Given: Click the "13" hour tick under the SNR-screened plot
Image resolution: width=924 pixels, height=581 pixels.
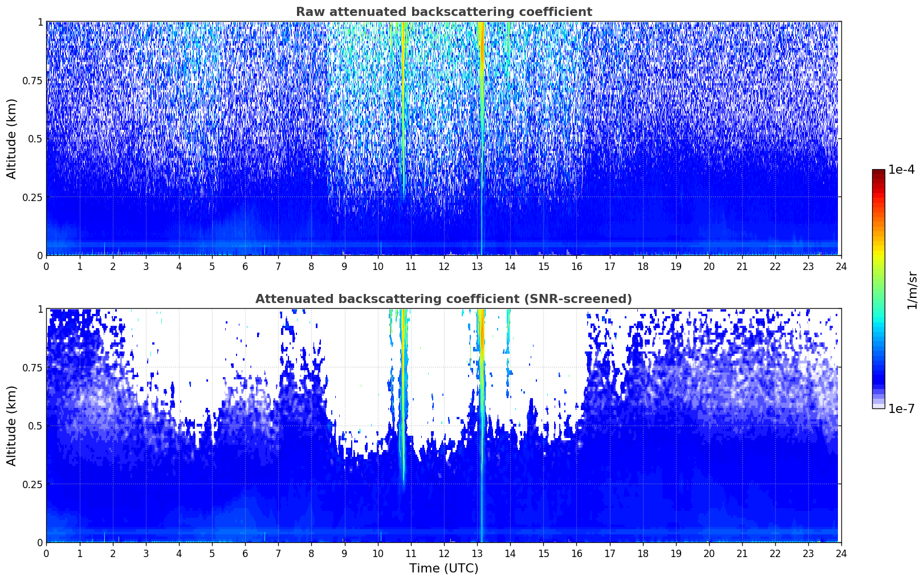Looking at the screenshot, I should 477,553.
